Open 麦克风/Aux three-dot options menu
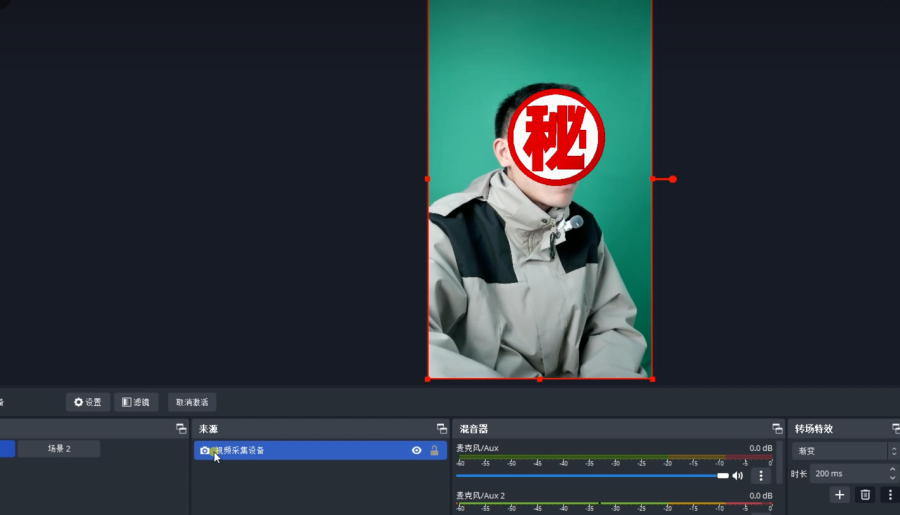This screenshot has height=515, width=900. coord(761,475)
